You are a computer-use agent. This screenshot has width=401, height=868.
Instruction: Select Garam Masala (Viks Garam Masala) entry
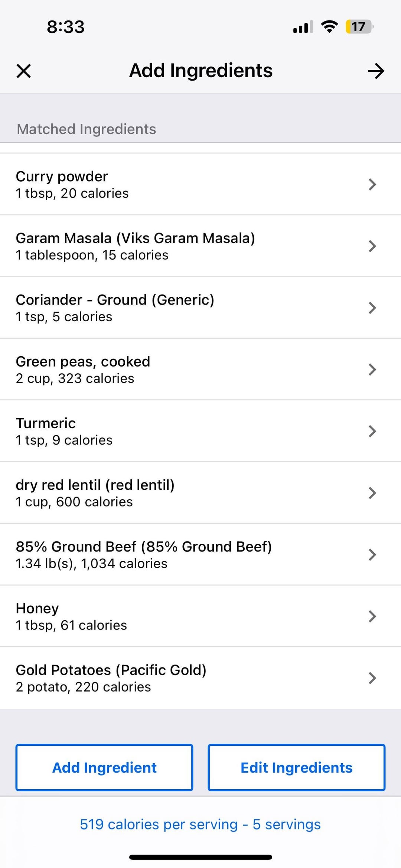click(135, 238)
